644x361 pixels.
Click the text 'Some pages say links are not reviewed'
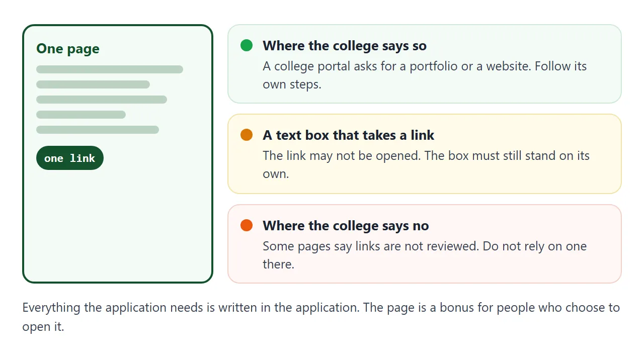[x=370, y=246]
